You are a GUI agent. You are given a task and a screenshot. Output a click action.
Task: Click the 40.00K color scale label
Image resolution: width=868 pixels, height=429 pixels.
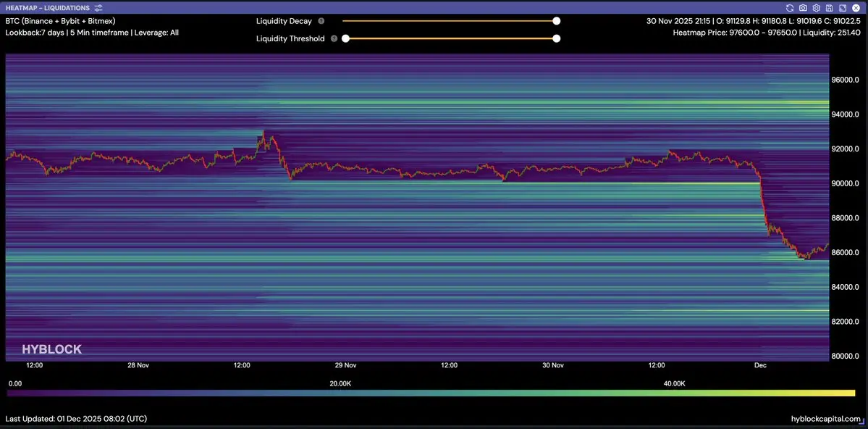point(674,383)
